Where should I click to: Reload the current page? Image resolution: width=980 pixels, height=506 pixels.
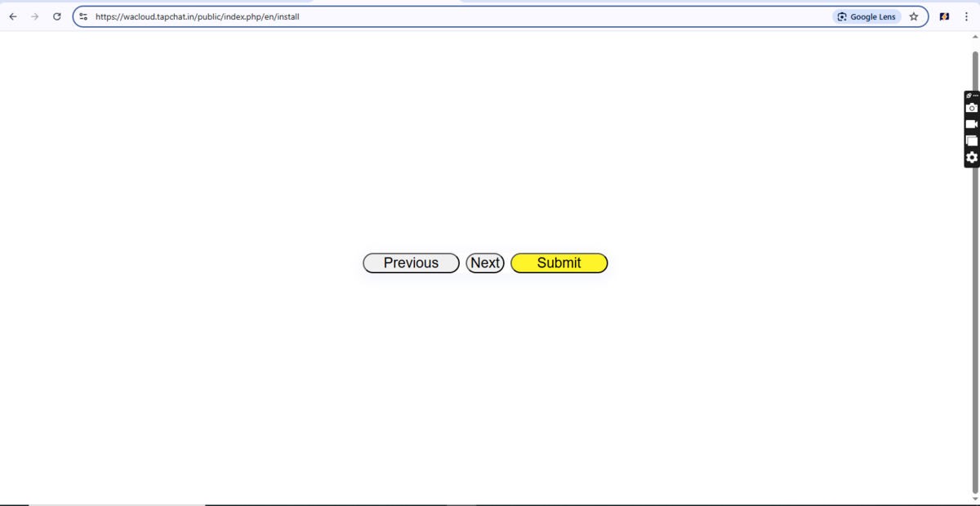(x=56, y=16)
